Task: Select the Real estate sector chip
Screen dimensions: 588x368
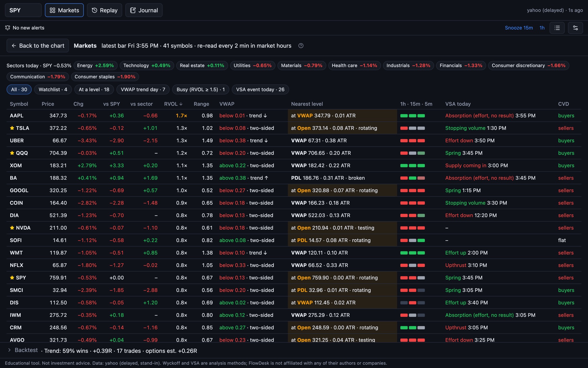Action: pos(202,65)
